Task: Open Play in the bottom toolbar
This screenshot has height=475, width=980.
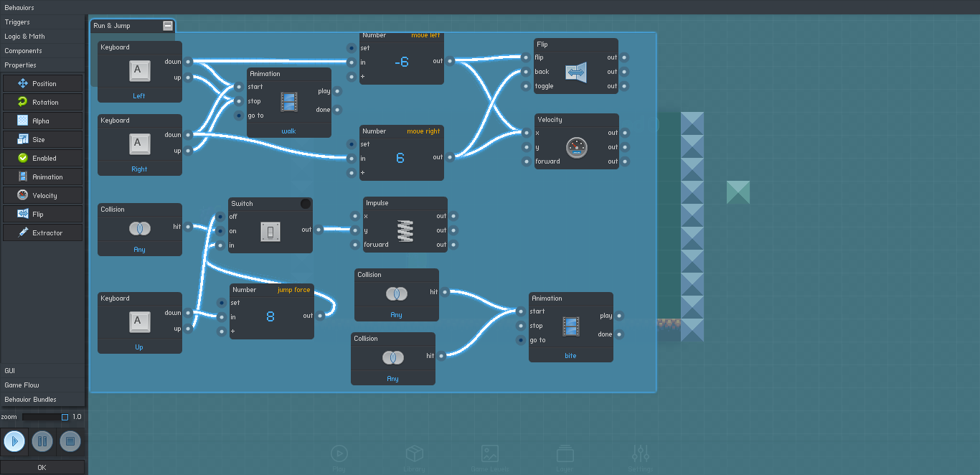Action: click(x=339, y=458)
